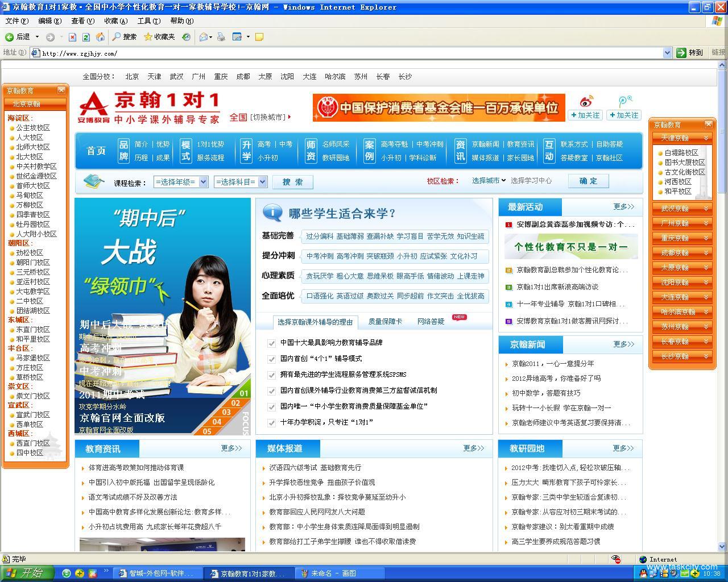This screenshot has height=582, width=728.
Task: Click the 中国保护消费者基金会 banner
Action: click(x=439, y=107)
